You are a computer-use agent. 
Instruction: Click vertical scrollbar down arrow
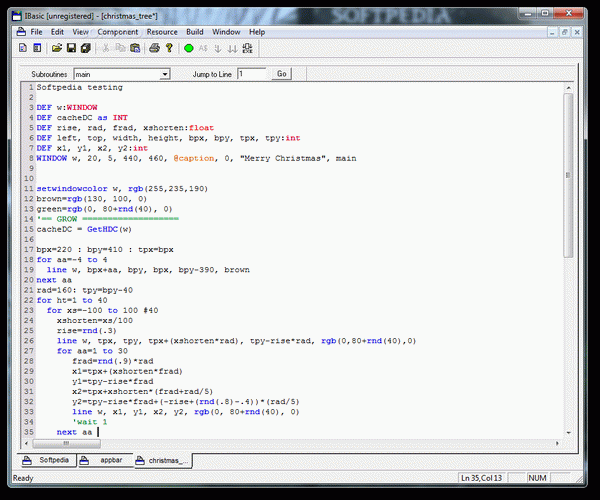pyautogui.click(x=569, y=433)
